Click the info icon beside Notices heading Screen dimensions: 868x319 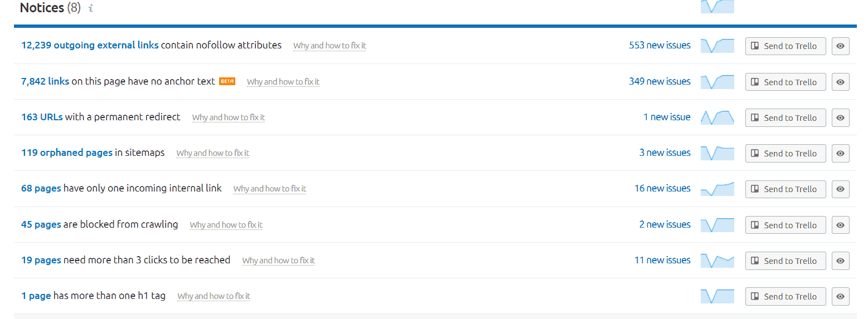pos(91,8)
